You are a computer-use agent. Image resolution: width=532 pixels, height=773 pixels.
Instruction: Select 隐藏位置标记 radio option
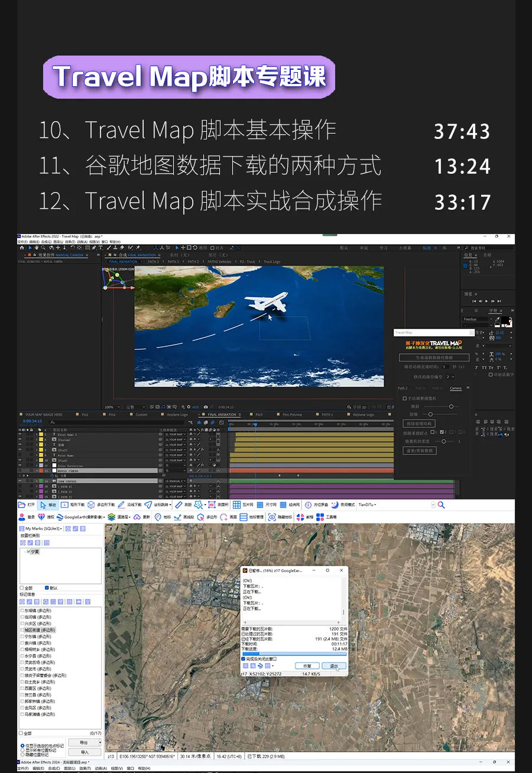22,755
